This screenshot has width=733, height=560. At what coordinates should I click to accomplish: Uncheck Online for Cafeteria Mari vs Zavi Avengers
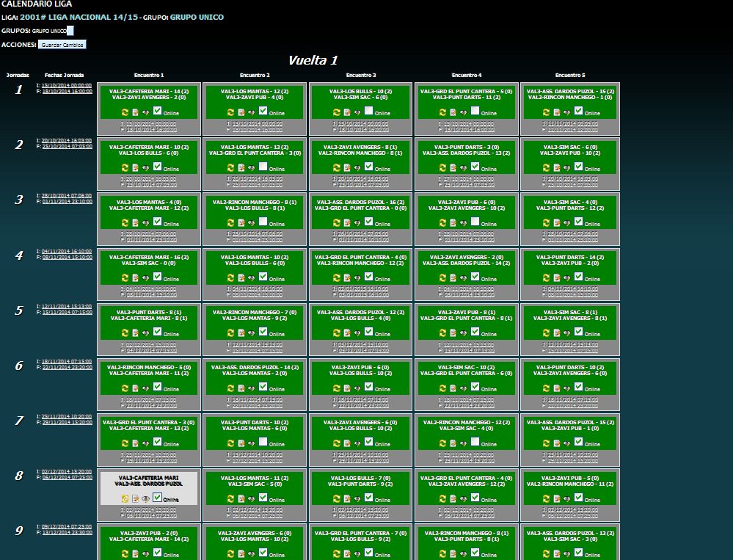pos(157,111)
